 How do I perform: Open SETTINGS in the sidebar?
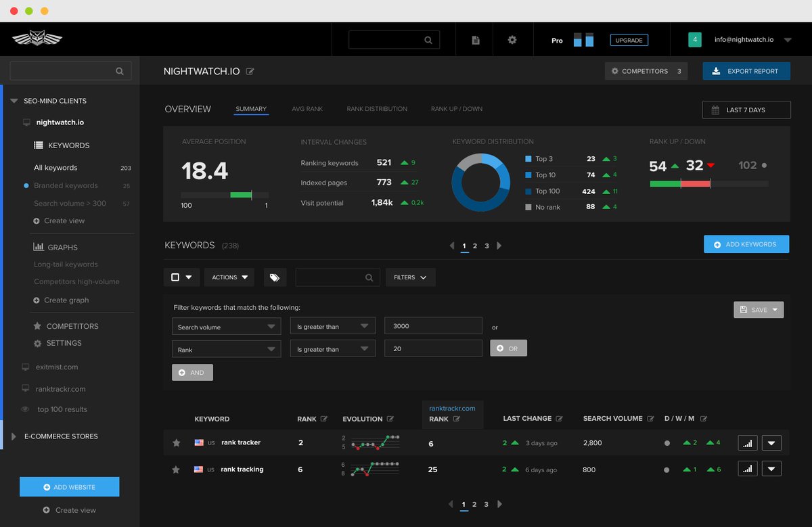(58, 343)
